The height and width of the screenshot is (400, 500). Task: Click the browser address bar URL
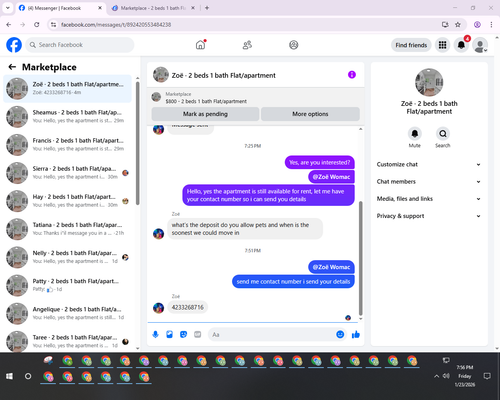(x=116, y=25)
